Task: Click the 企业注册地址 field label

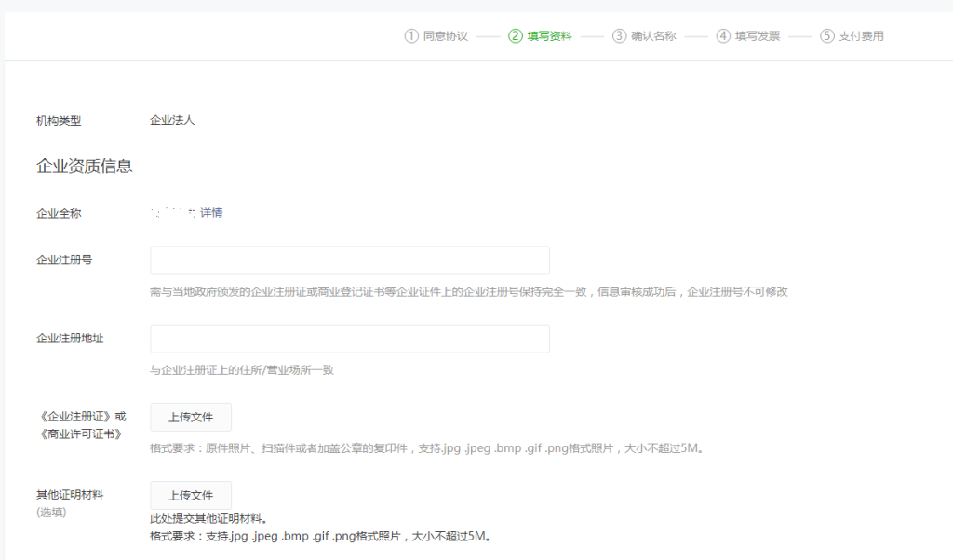Action: (x=70, y=339)
